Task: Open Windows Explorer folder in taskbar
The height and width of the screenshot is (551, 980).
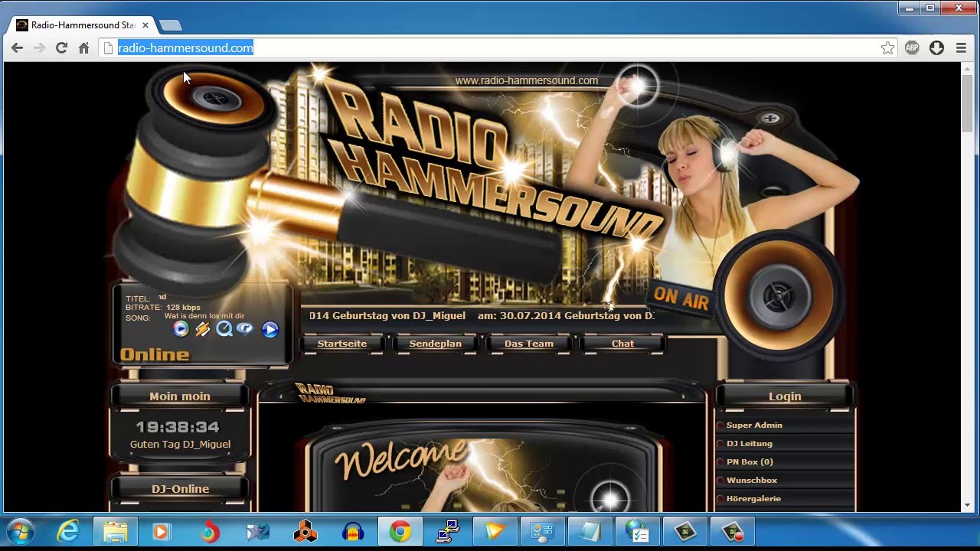Action: 116,532
